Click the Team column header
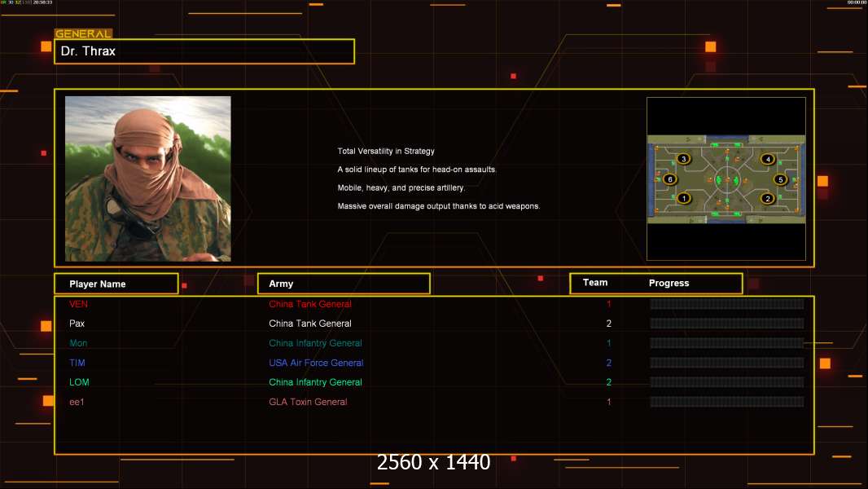The image size is (868, 489). pos(595,283)
